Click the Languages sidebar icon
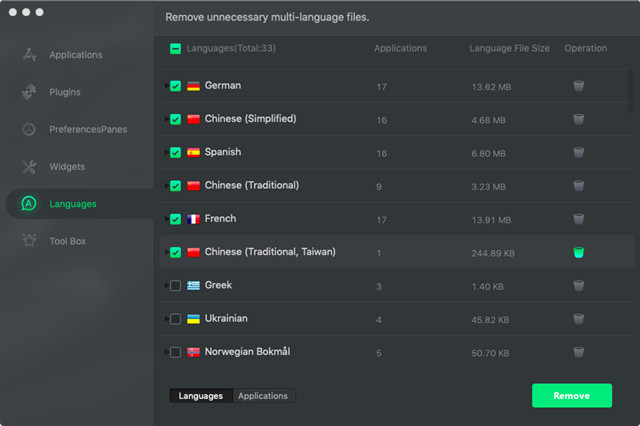The image size is (640, 426). point(29,204)
